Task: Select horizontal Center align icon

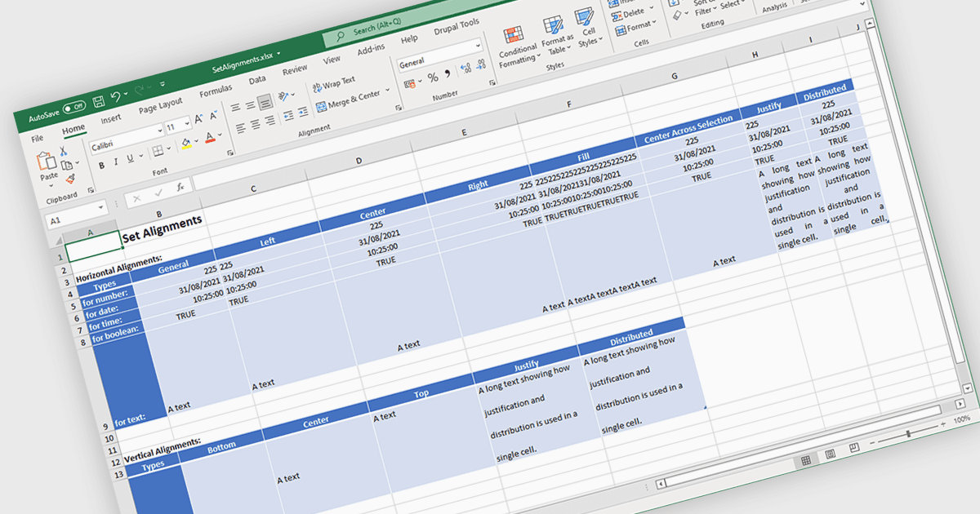Action: click(x=255, y=125)
